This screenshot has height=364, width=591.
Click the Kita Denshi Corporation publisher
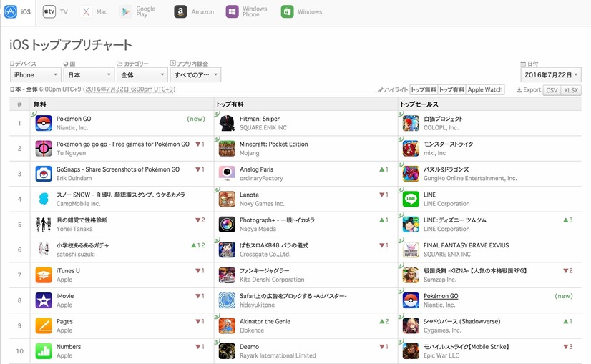(272, 280)
